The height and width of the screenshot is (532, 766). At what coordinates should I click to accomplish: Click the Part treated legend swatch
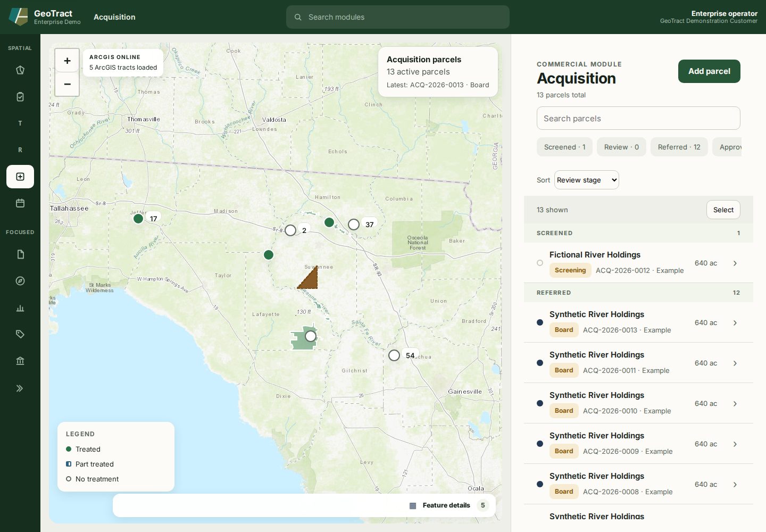(69, 464)
